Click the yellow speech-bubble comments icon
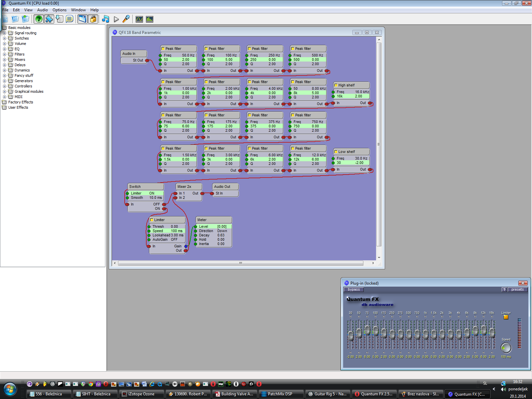Screen dimensions: 532x399 pos(69,19)
